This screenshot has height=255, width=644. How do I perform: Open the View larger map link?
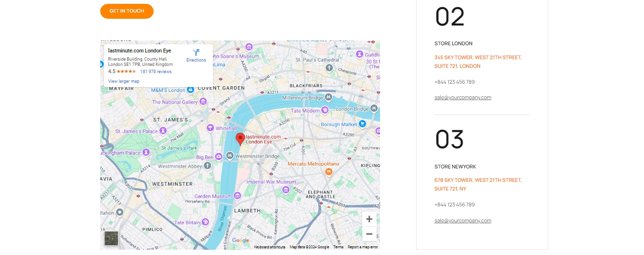tap(124, 81)
